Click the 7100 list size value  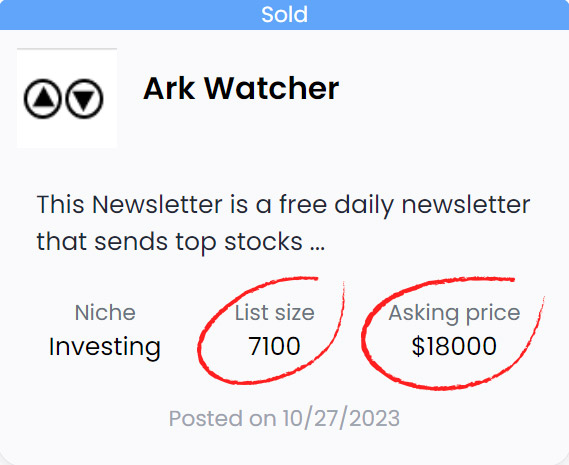point(274,346)
